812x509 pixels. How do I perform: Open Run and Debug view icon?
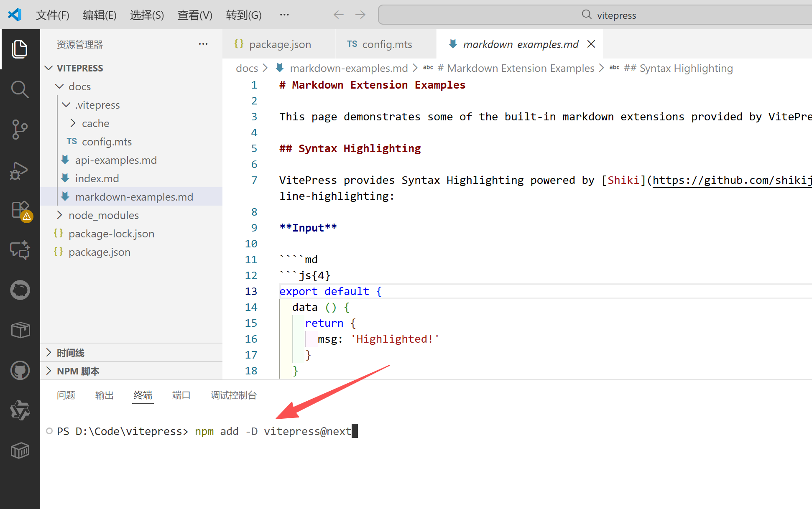click(x=20, y=171)
